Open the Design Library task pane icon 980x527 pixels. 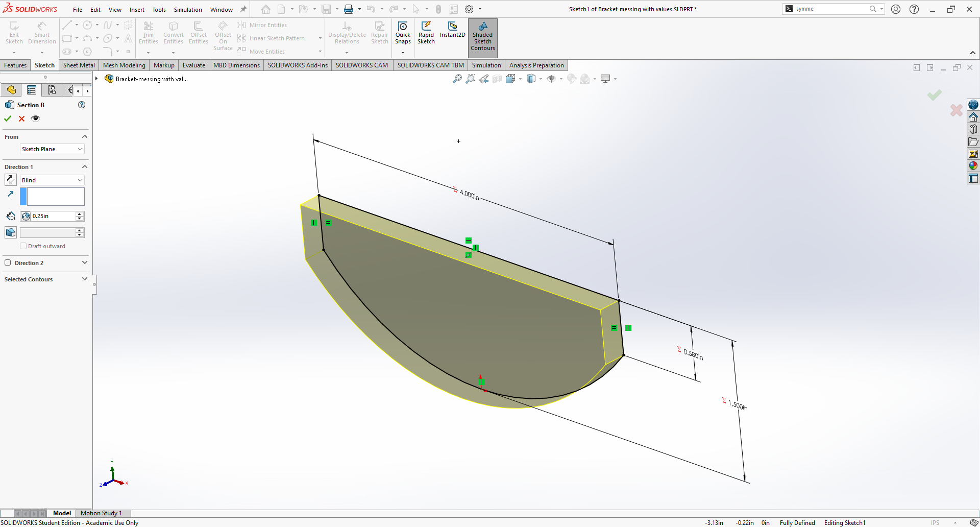[x=973, y=129]
